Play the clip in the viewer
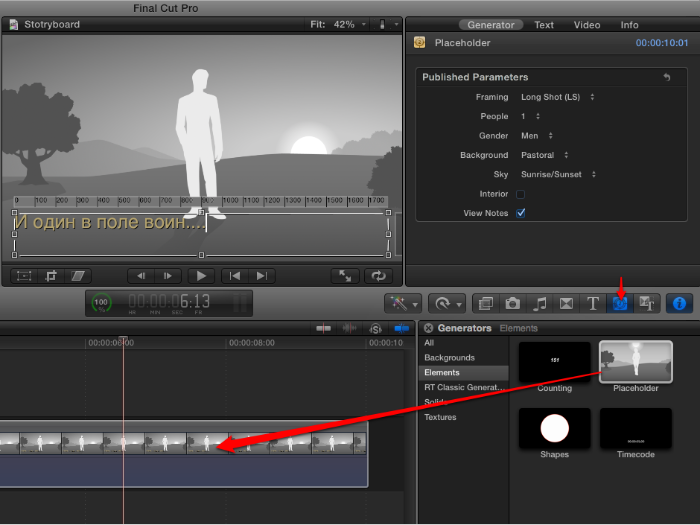This screenshot has height=525, width=700. click(201, 276)
